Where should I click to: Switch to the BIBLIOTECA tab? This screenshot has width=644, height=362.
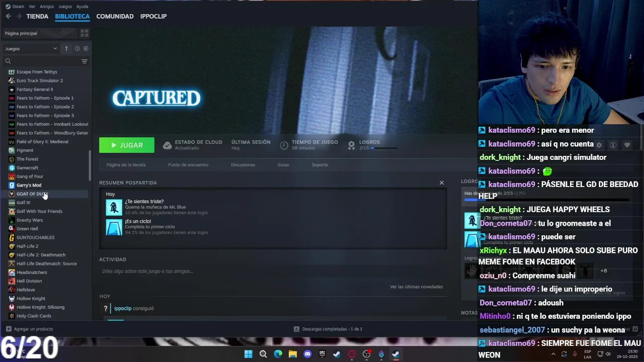[72, 16]
